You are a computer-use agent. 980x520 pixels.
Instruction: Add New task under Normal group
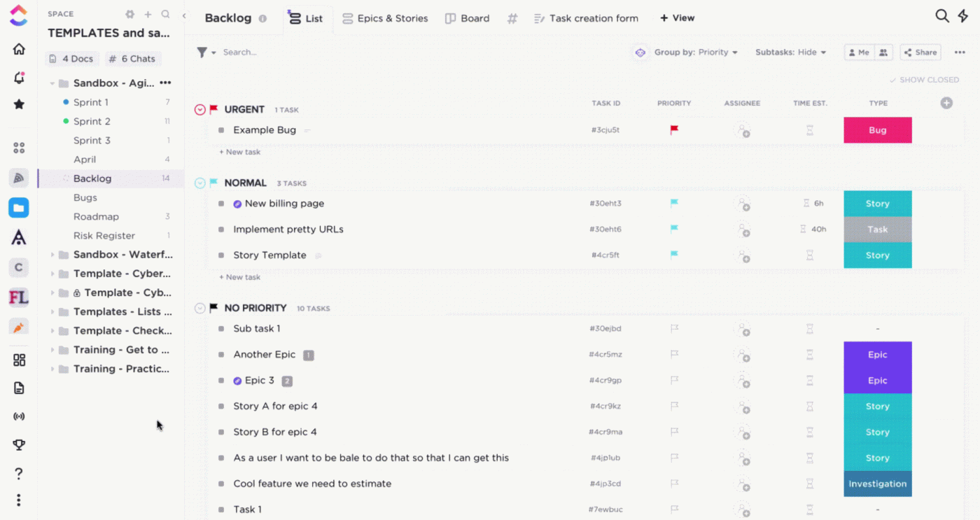pyautogui.click(x=240, y=277)
